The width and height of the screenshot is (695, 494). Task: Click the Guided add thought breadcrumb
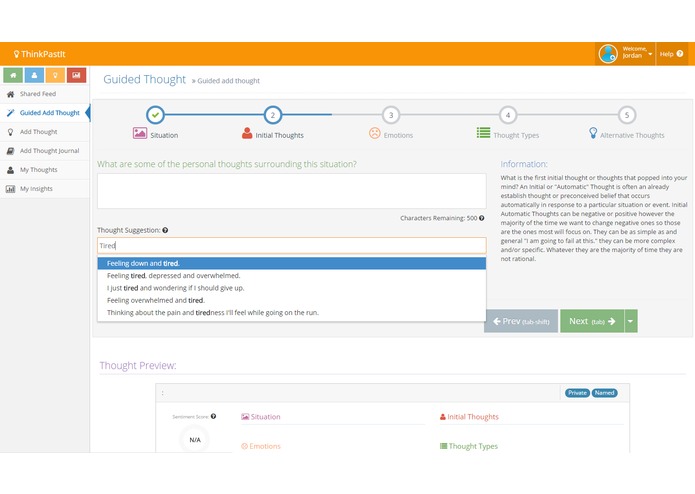[229, 81]
